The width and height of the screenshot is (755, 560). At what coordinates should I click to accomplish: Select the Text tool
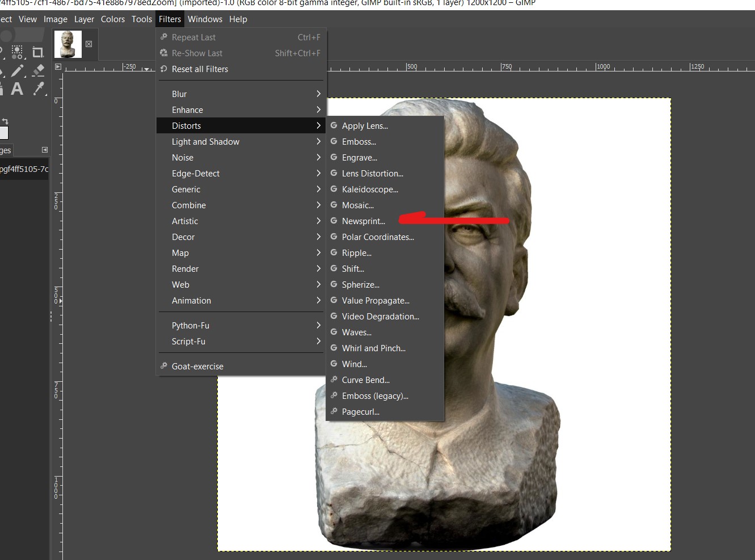[x=17, y=89]
